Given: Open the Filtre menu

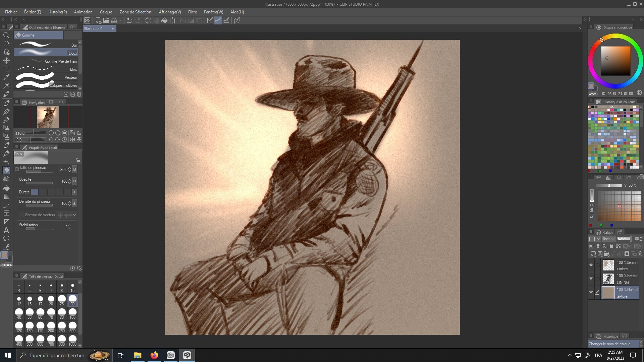Looking at the screenshot, I should 192,12.
